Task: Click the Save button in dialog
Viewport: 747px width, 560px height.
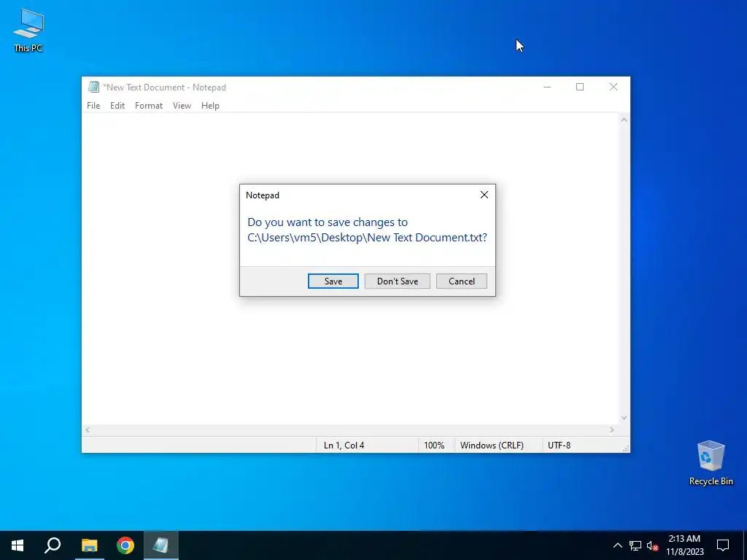Action: click(333, 281)
